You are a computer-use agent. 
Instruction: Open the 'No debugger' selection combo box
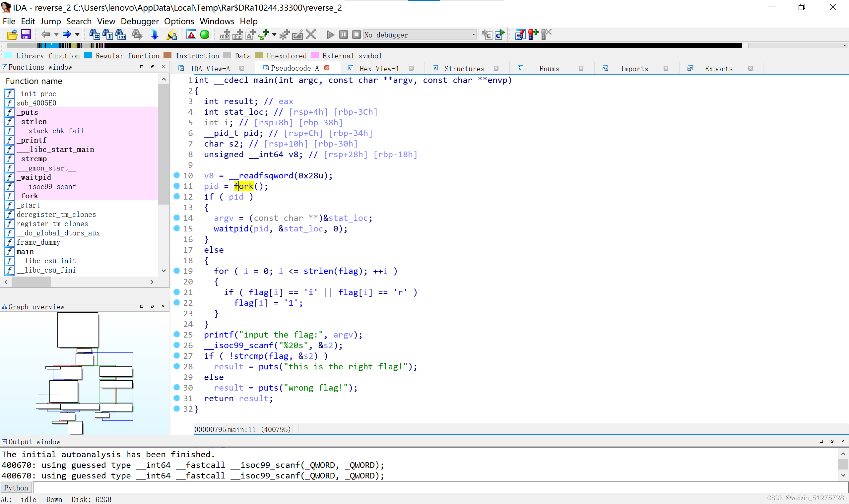pos(420,34)
